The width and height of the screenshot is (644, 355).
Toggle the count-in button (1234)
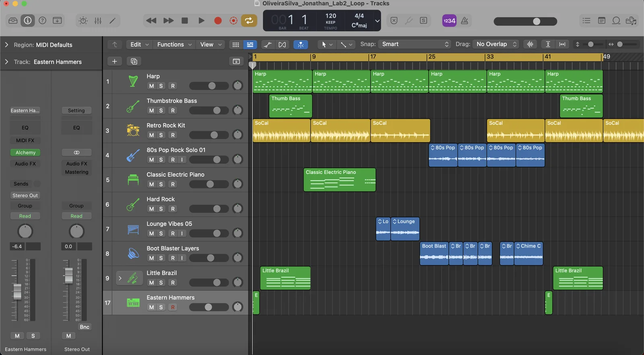point(449,21)
